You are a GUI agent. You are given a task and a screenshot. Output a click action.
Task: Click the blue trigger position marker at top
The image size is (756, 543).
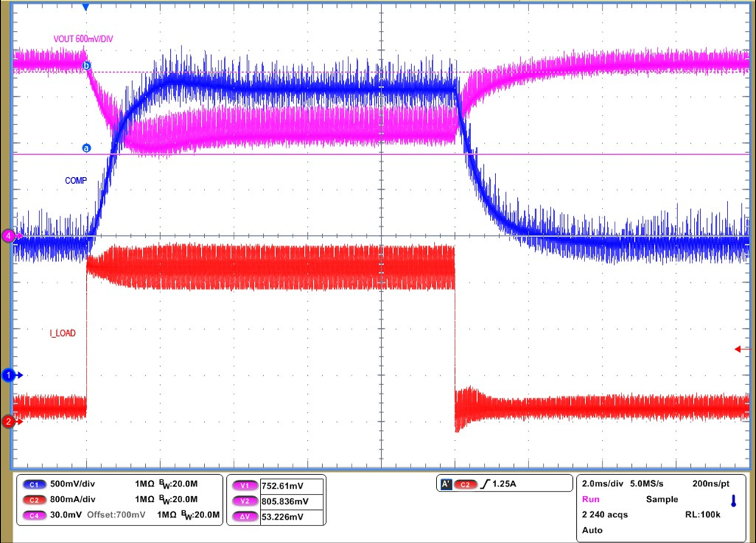pyautogui.click(x=85, y=8)
